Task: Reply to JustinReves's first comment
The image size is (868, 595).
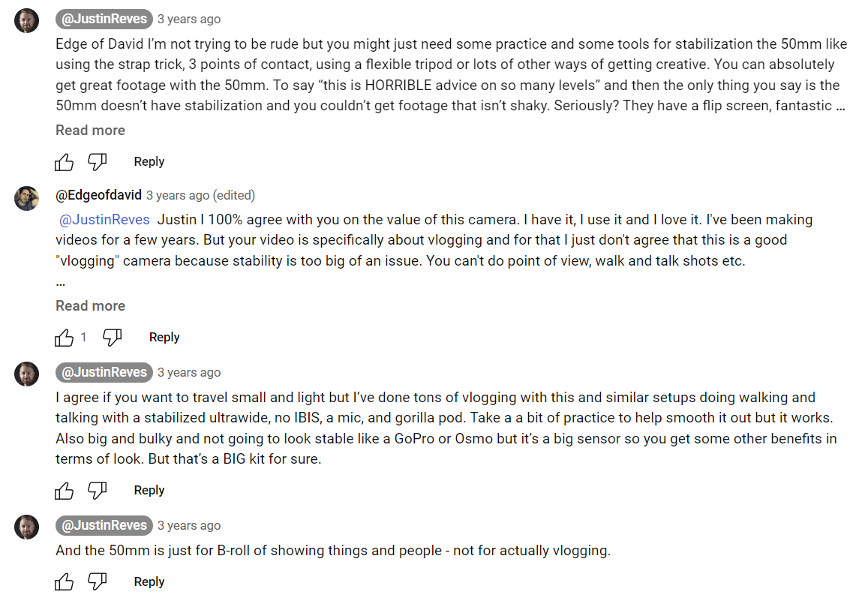Action: [x=149, y=161]
